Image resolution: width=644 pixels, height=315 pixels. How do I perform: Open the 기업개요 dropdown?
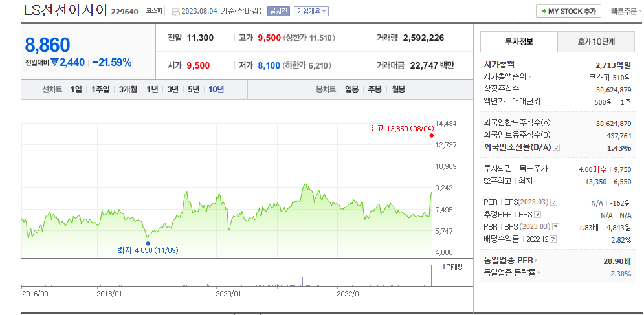pyautogui.click(x=311, y=12)
